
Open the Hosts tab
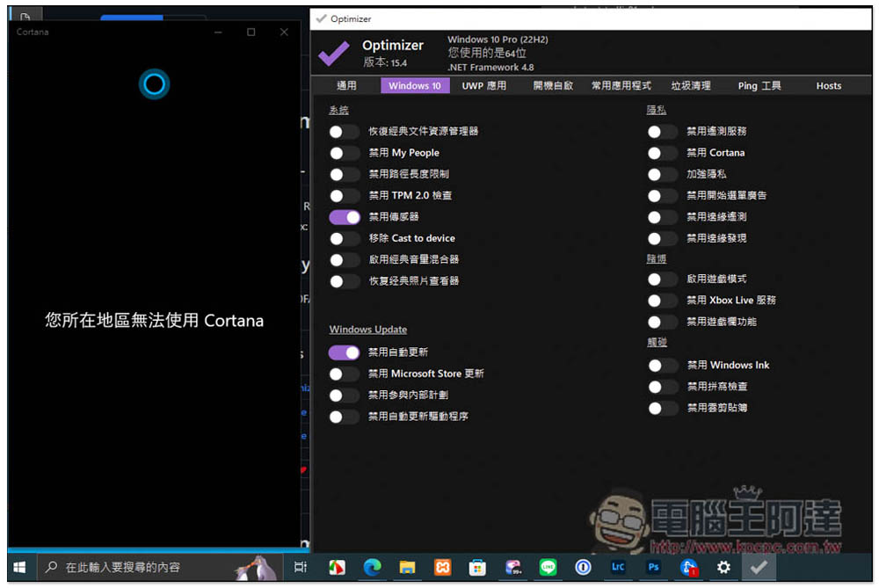(829, 86)
